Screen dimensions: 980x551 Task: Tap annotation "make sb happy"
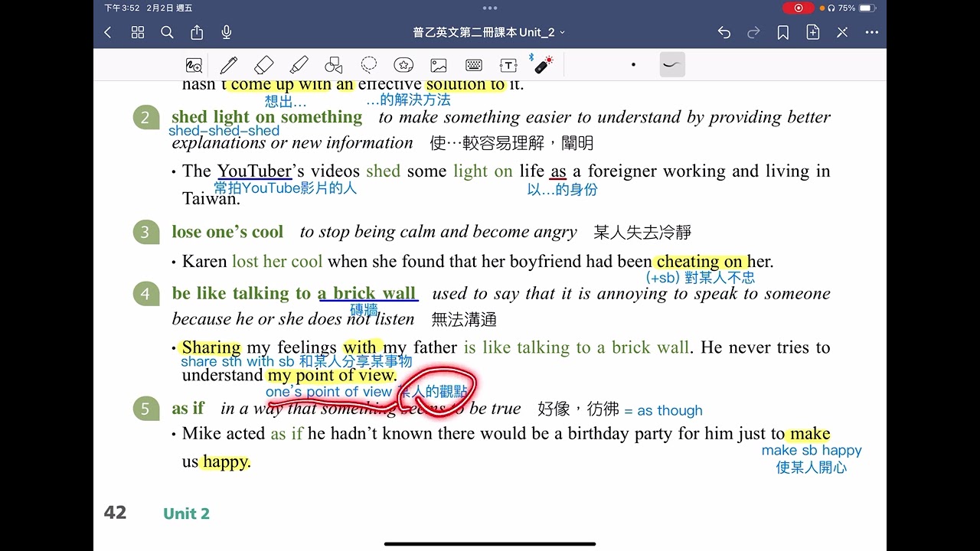(x=812, y=451)
